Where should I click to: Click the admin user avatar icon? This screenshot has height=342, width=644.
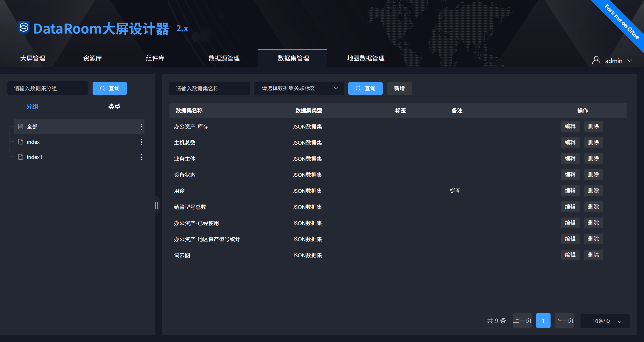pyautogui.click(x=596, y=61)
